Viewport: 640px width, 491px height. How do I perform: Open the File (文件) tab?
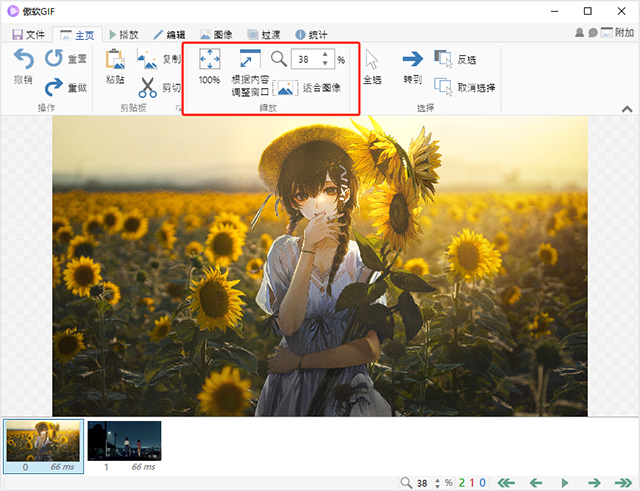[28, 35]
